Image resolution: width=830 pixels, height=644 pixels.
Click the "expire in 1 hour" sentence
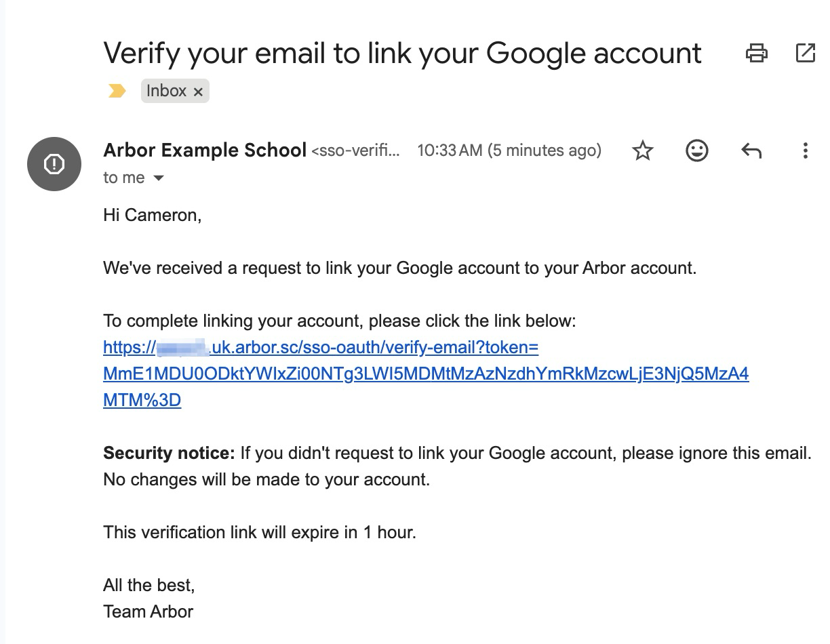pos(260,532)
